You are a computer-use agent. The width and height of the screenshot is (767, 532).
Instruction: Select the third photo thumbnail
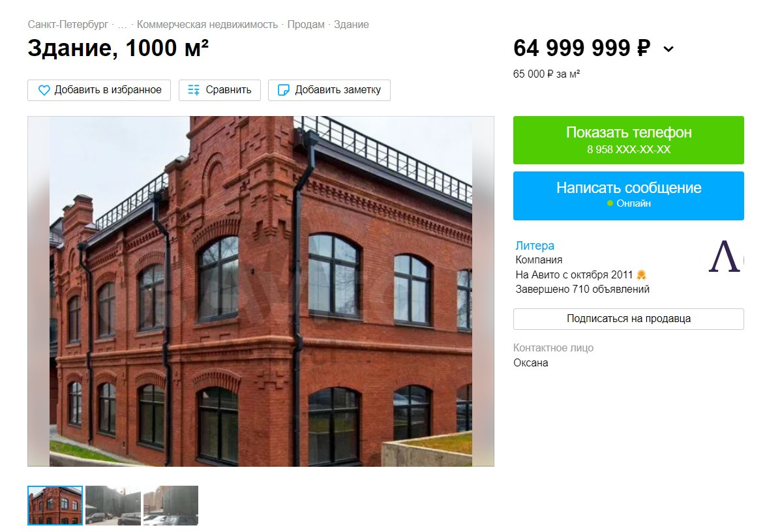(x=171, y=506)
